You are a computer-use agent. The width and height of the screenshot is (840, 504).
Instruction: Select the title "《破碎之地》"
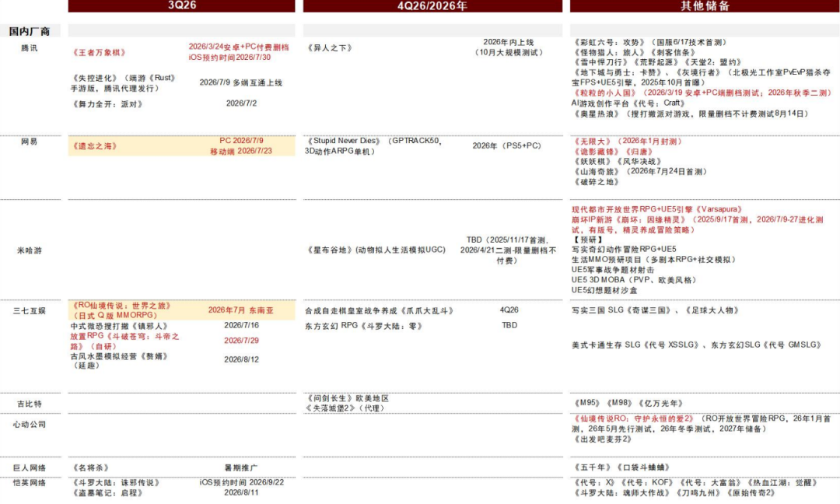tap(597, 181)
